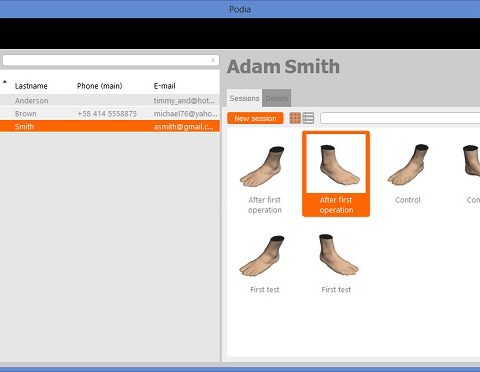Switch to list view of sessions

[x=308, y=118]
